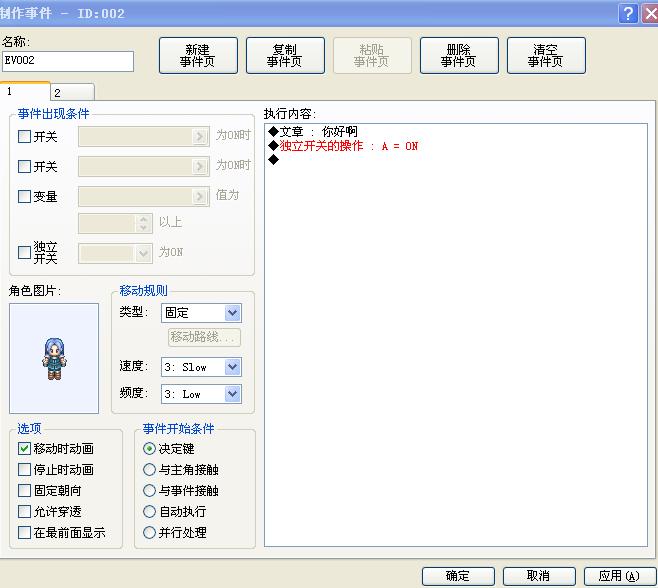Enable the first 开关 condition checkbox
Viewport: 658px width, 588px height.
[x=24, y=136]
